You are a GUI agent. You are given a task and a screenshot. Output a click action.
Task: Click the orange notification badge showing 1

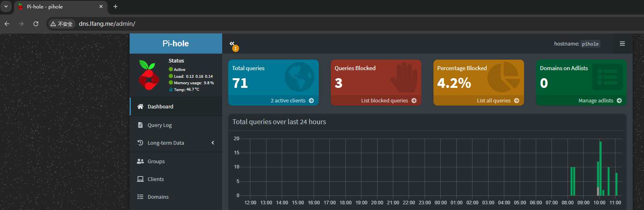(x=235, y=48)
